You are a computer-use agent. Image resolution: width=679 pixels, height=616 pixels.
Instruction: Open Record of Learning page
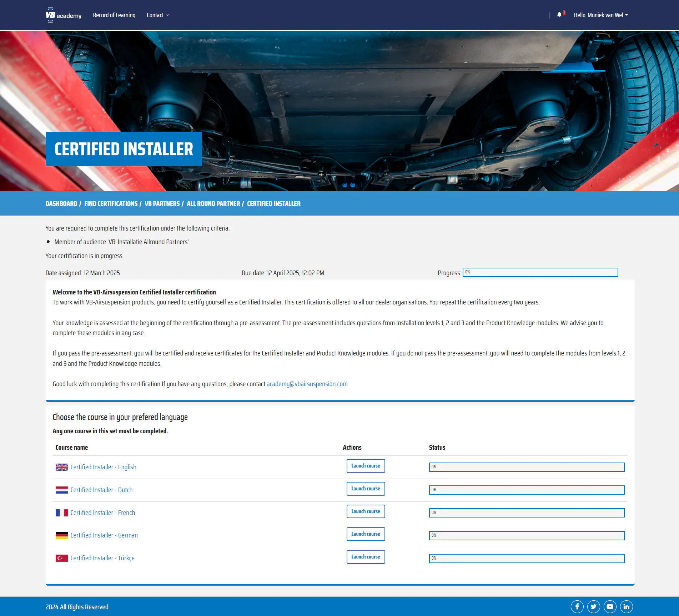pyautogui.click(x=114, y=15)
